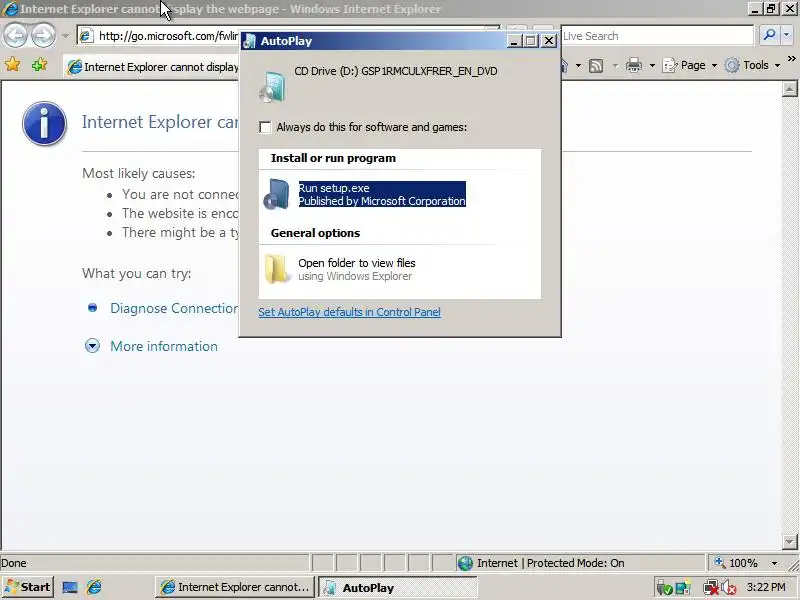Open the Favorites Center star icon
Screen dimensions: 800x600
pos(12,65)
